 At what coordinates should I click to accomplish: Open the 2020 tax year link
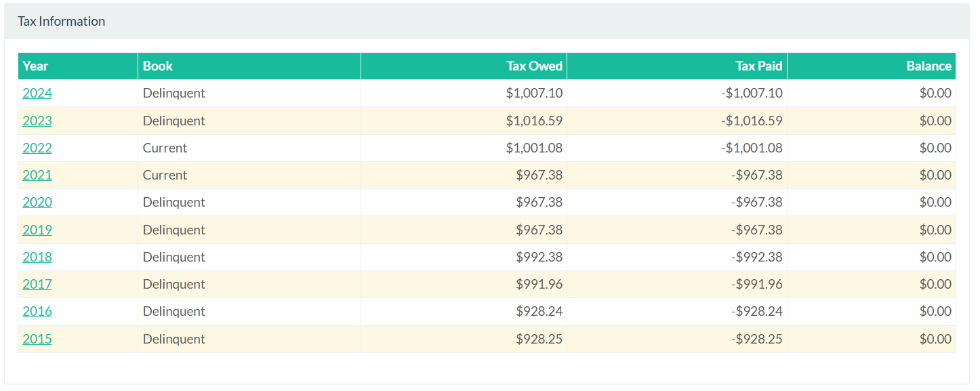37,202
